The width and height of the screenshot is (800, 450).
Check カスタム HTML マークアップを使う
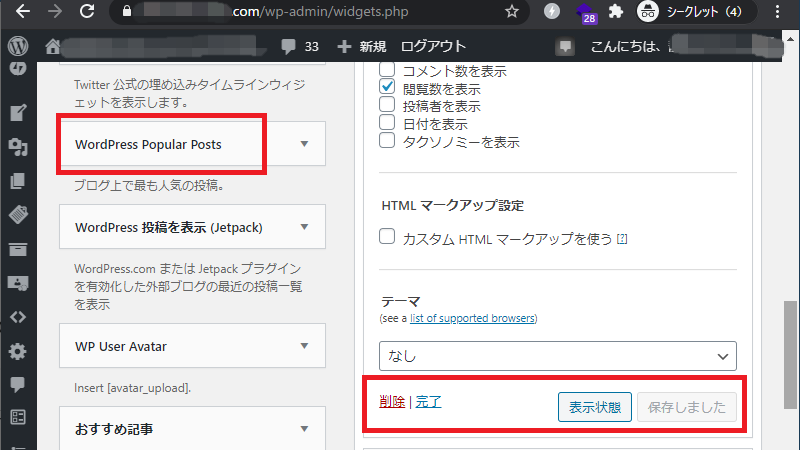click(387, 236)
